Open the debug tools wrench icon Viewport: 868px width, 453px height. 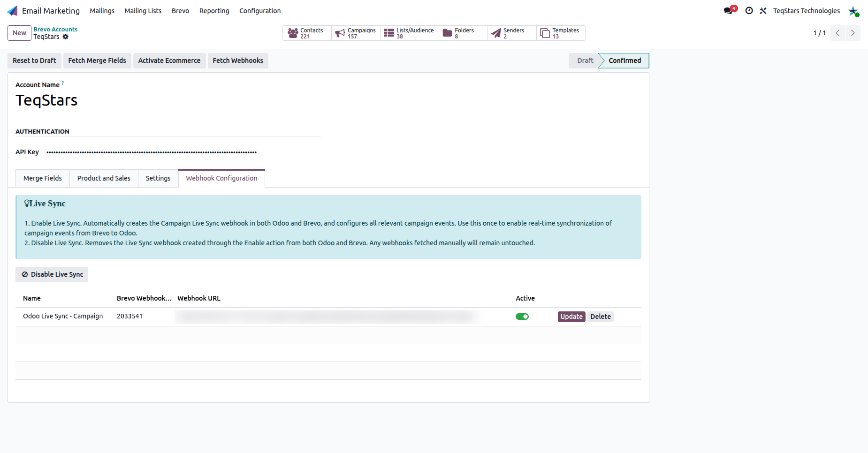coord(763,11)
